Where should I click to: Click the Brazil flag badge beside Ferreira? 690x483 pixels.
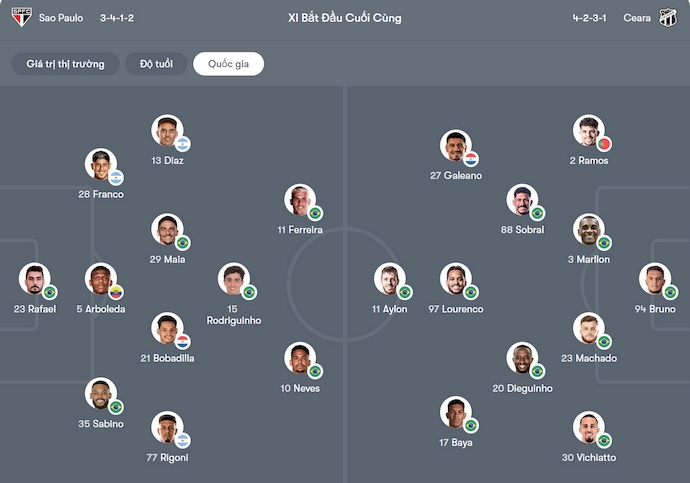pos(315,213)
